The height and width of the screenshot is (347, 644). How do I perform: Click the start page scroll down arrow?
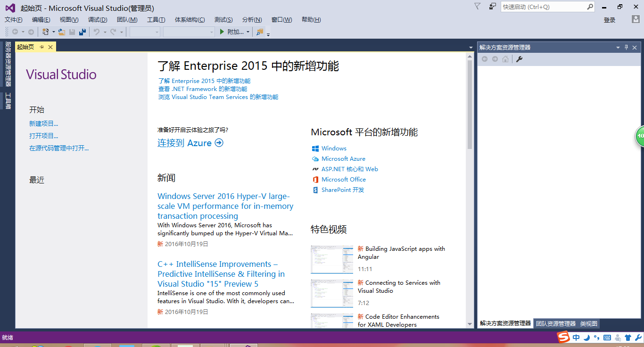[x=470, y=324]
